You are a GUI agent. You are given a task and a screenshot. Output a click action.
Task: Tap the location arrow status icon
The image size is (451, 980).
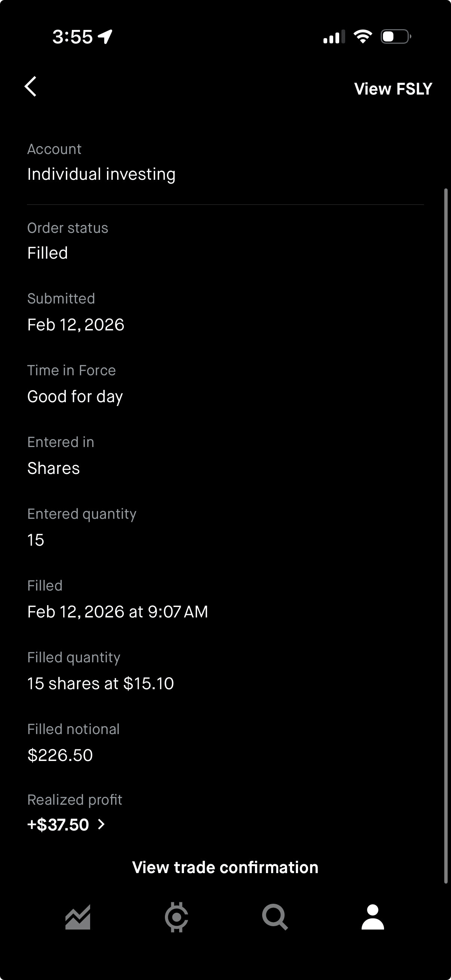point(105,37)
